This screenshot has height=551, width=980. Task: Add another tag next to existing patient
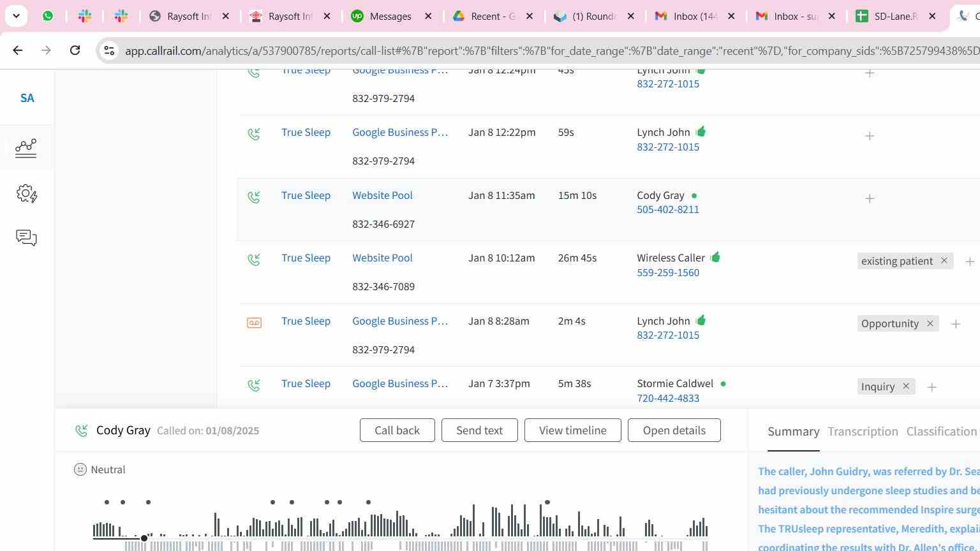pos(970,261)
